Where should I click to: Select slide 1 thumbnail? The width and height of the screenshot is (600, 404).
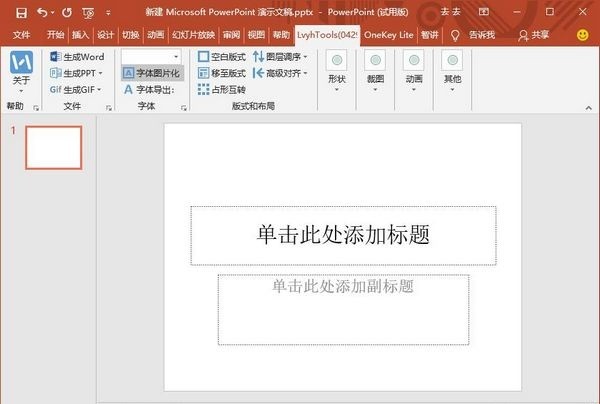pos(53,148)
